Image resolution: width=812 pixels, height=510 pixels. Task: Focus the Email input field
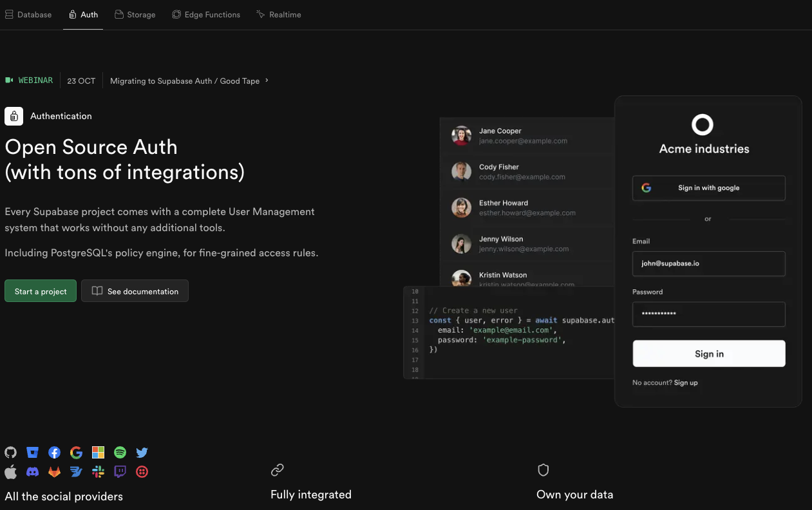[x=708, y=263]
